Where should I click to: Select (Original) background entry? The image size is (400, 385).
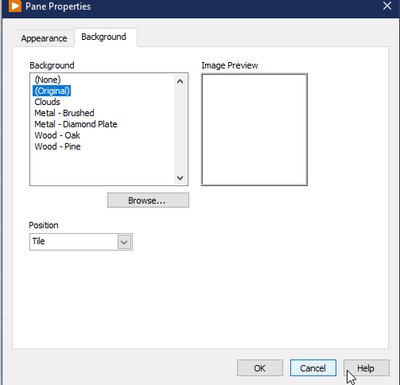(x=52, y=91)
